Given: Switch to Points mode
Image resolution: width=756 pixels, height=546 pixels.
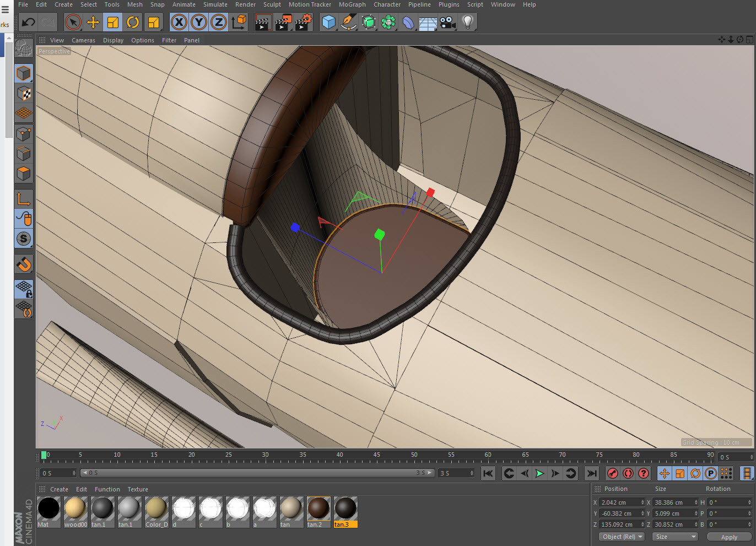Looking at the screenshot, I should tap(24, 134).
